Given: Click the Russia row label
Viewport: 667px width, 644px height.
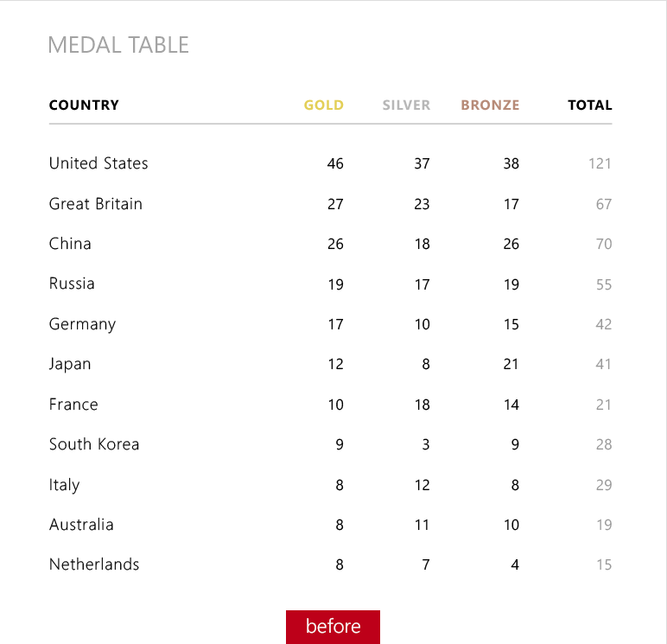Looking at the screenshot, I should [x=72, y=284].
